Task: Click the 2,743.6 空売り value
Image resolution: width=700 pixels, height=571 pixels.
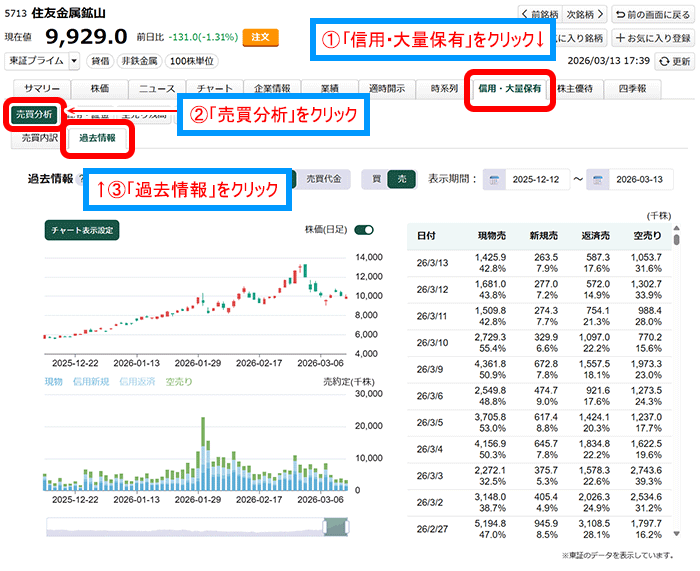Action: (x=646, y=471)
